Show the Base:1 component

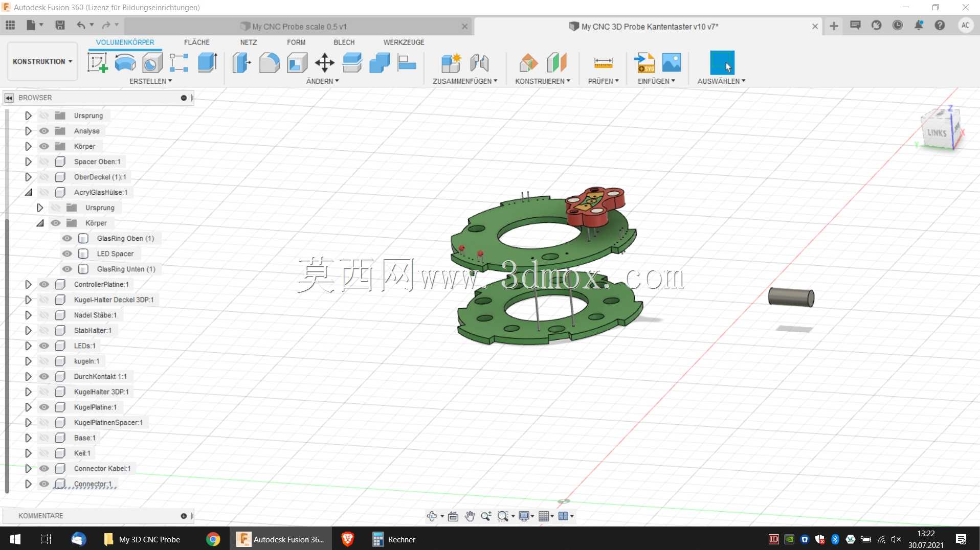pyautogui.click(x=44, y=438)
